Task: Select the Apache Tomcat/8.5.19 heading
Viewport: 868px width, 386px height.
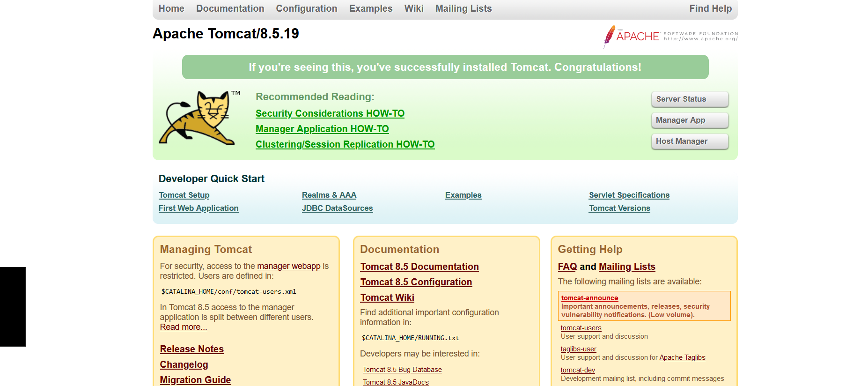Action: coord(226,34)
